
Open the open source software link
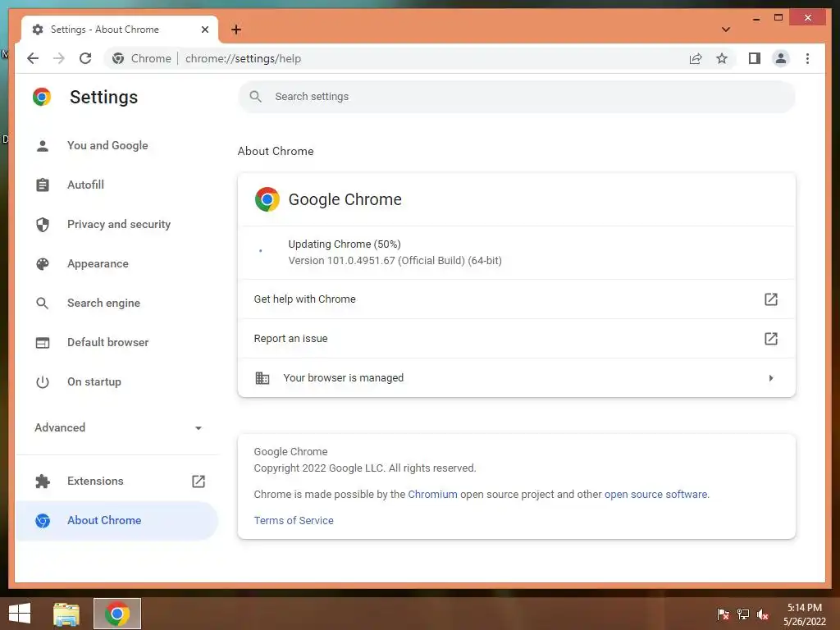pos(655,494)
